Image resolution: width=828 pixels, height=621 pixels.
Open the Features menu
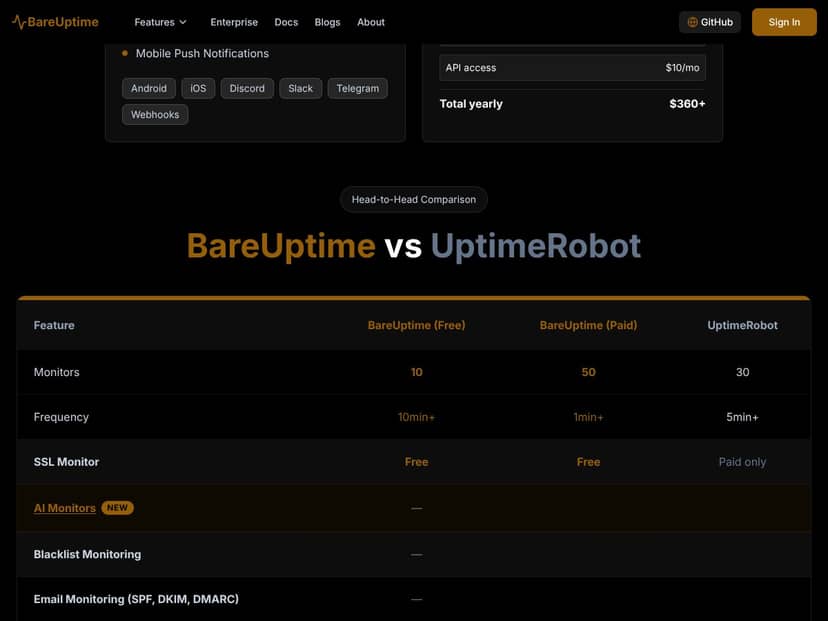tap(161, 22)
